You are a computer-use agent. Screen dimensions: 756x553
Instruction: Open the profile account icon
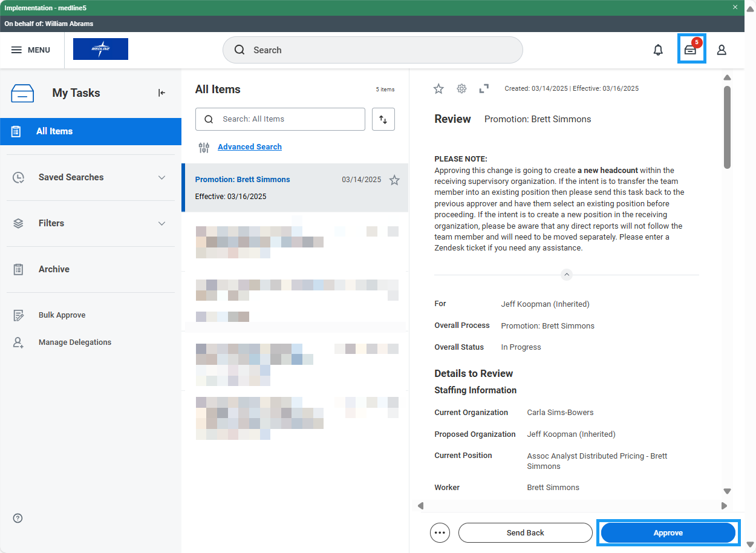(722, 50)
